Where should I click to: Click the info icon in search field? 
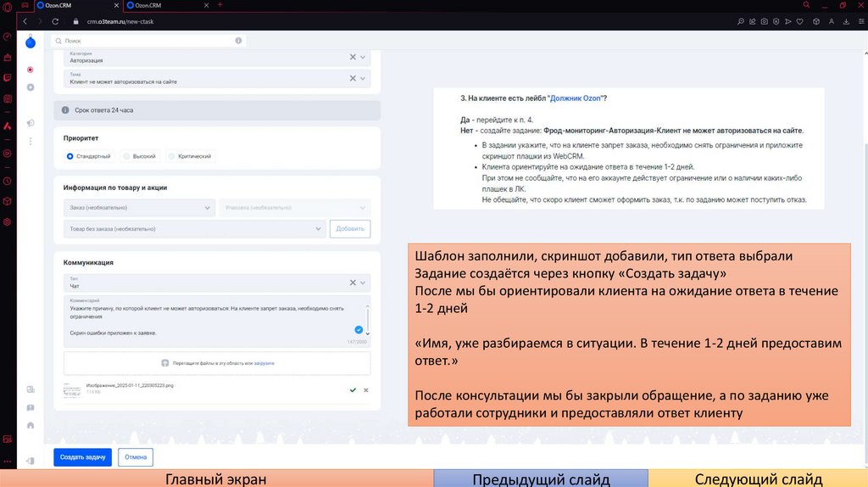coord(238,41)
